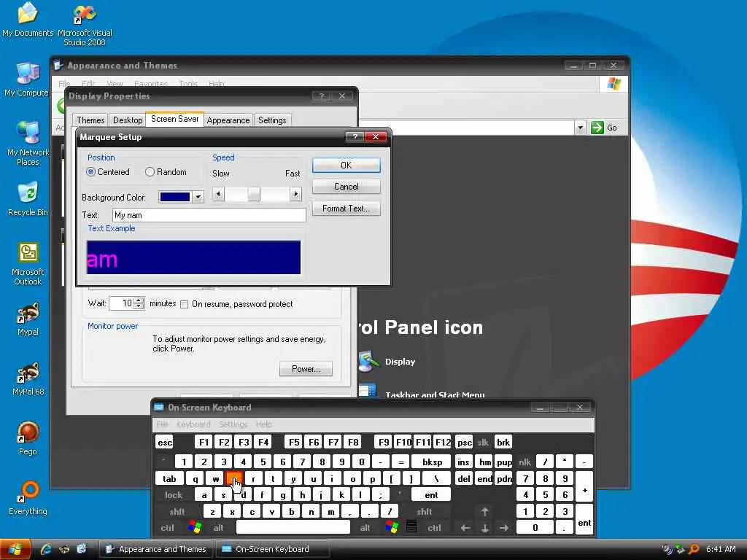747x560 pixels.
Task: Open the Keyboard menu in On-Screen Keyboard
Action: pyautogui.click(x=193, y=424)
